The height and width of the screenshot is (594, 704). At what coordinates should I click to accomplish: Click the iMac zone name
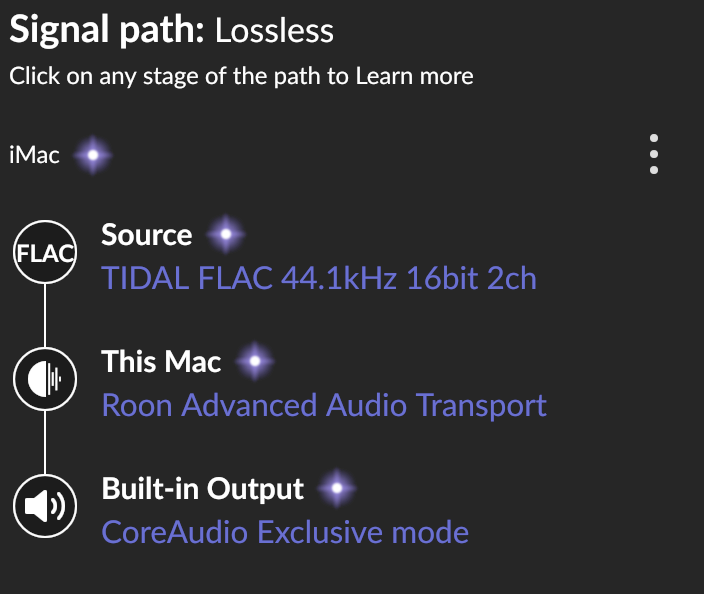(34, 156)
